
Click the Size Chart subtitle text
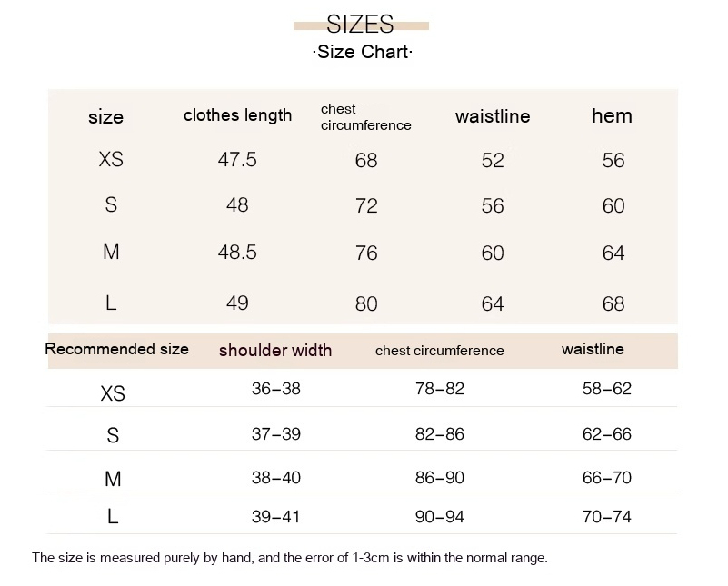tap(362, 52)
